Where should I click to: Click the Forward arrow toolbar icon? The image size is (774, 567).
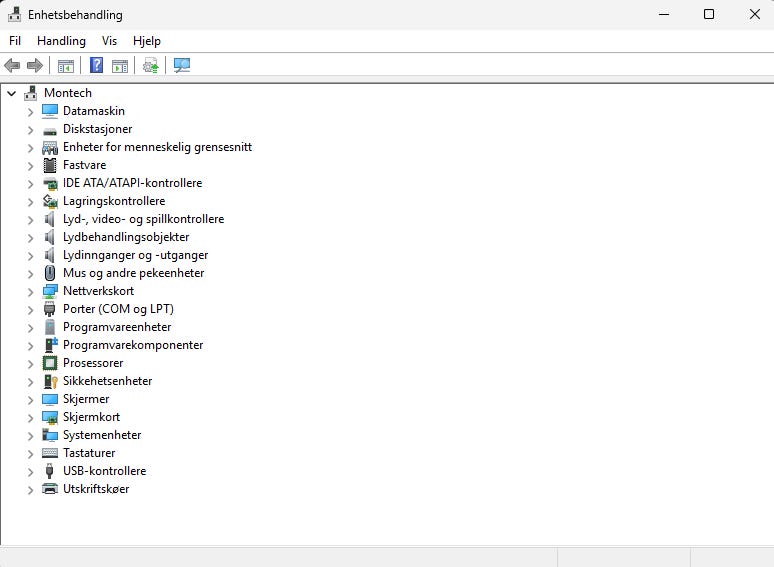(35, 65)
